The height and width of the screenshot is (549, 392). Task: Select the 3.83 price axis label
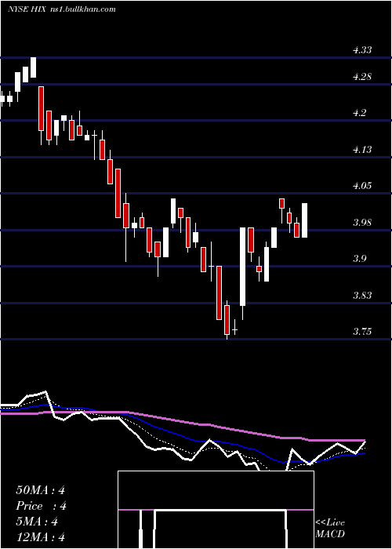362,295
